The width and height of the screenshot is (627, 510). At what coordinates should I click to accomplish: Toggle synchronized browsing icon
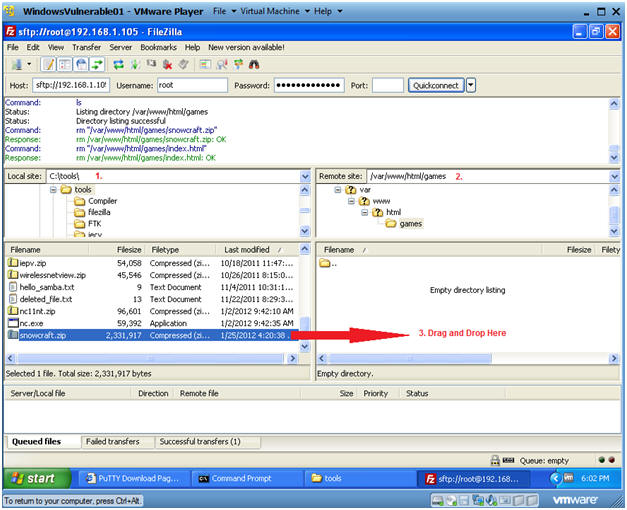[238, 64]
